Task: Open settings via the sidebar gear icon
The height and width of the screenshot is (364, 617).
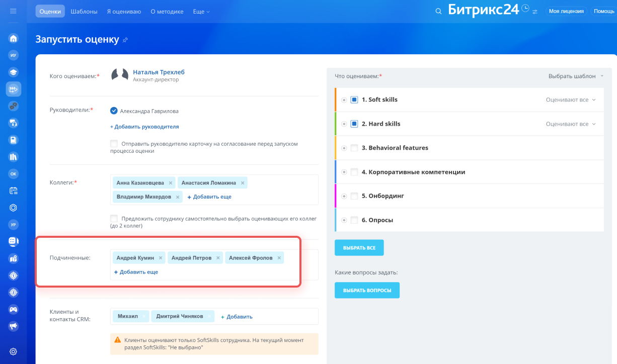Action: (14, 351)
